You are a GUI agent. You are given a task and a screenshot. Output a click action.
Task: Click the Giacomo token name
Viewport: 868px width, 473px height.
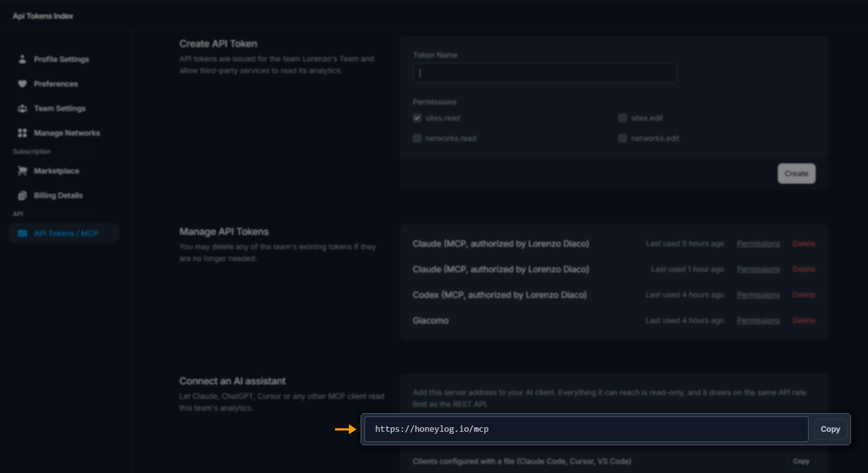pyautogui.click(x=431, y=320)
